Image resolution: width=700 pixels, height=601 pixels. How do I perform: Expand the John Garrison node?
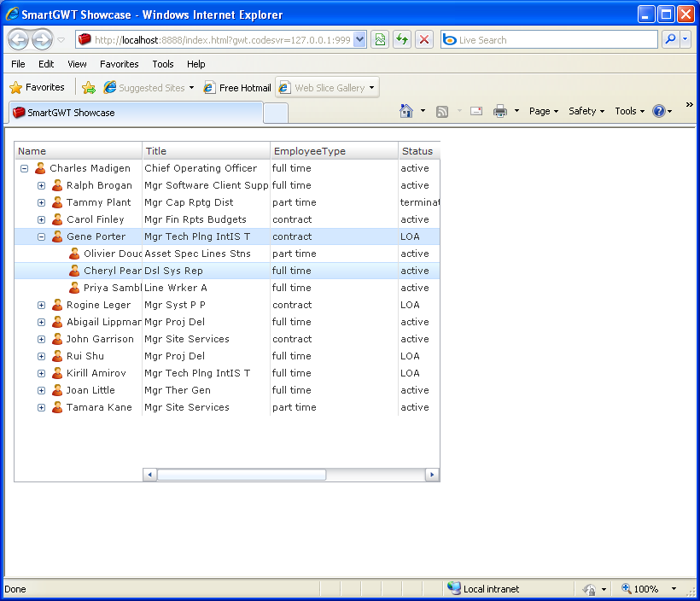[x=42, y=340]
